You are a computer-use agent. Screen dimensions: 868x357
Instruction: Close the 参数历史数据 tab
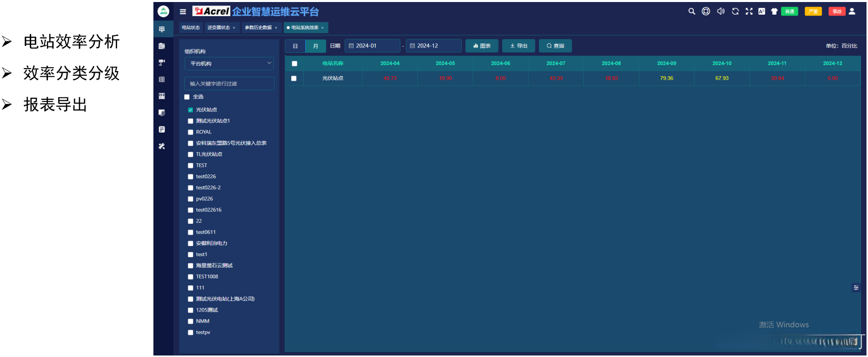click(x=276, y=28)
